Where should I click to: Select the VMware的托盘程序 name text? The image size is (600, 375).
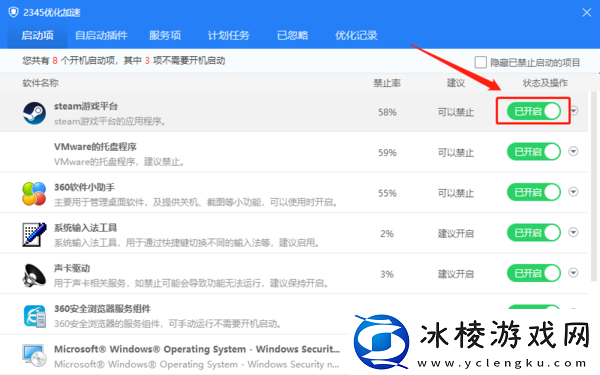95,147
